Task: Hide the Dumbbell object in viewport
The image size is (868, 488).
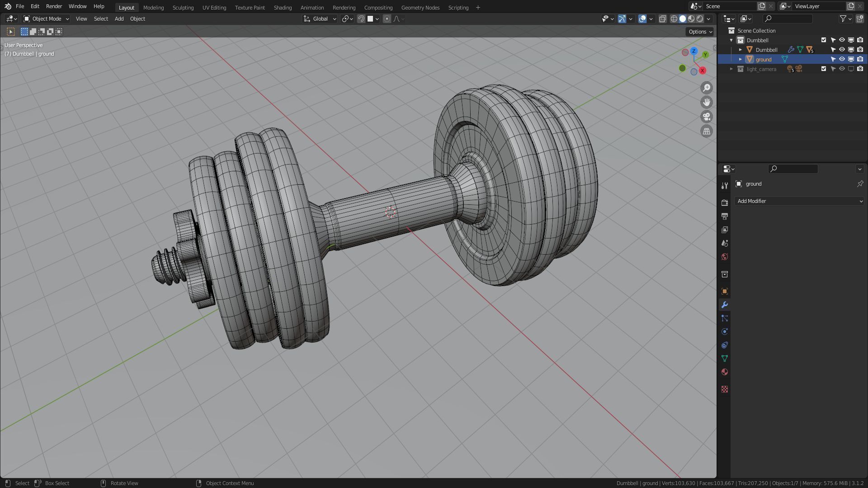Action: click(x=842, y=50)
